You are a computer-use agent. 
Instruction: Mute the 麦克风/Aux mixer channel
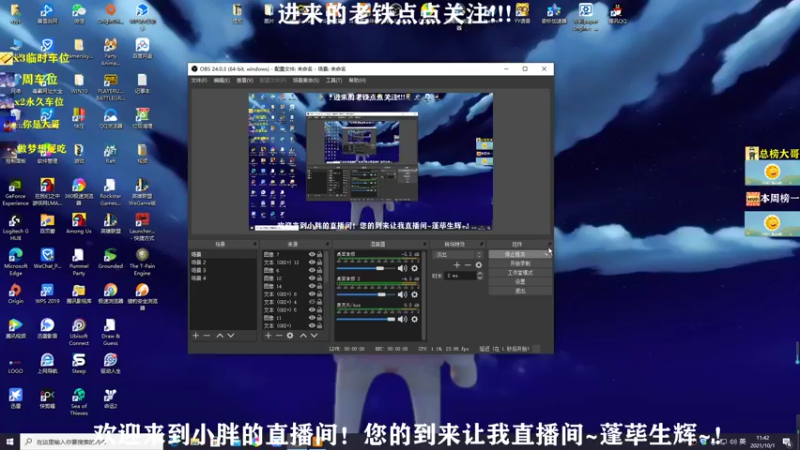(403, 319)
